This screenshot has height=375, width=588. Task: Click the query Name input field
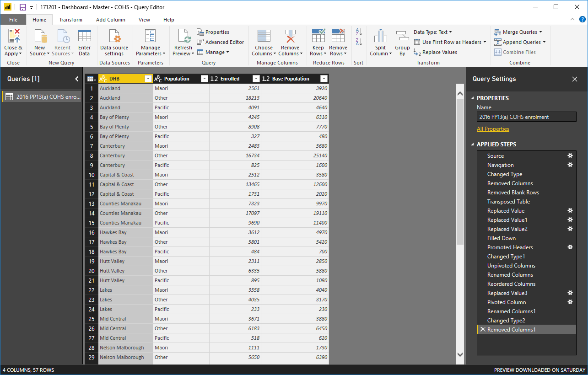pos(527,117)
